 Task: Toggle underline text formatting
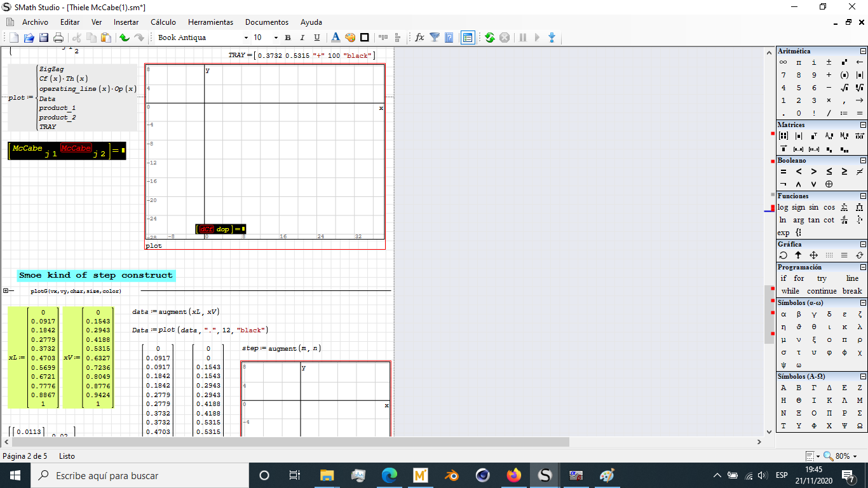coord(317,37)
